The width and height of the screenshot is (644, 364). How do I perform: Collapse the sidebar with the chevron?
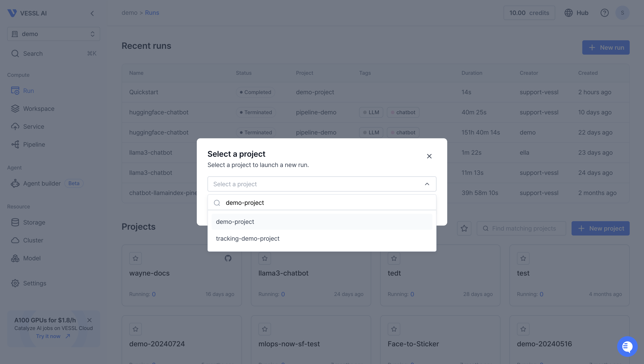tap(92, 13)
